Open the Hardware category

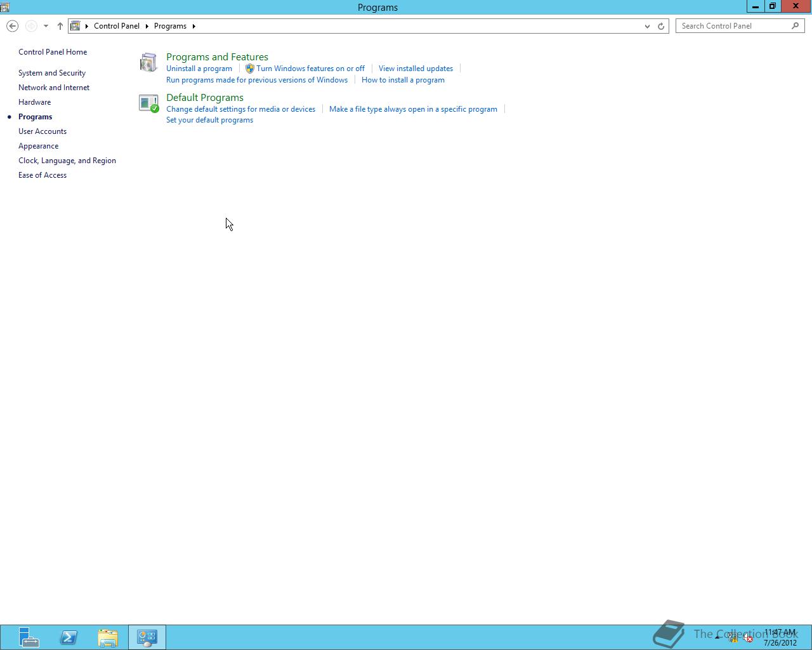point(34,102)
